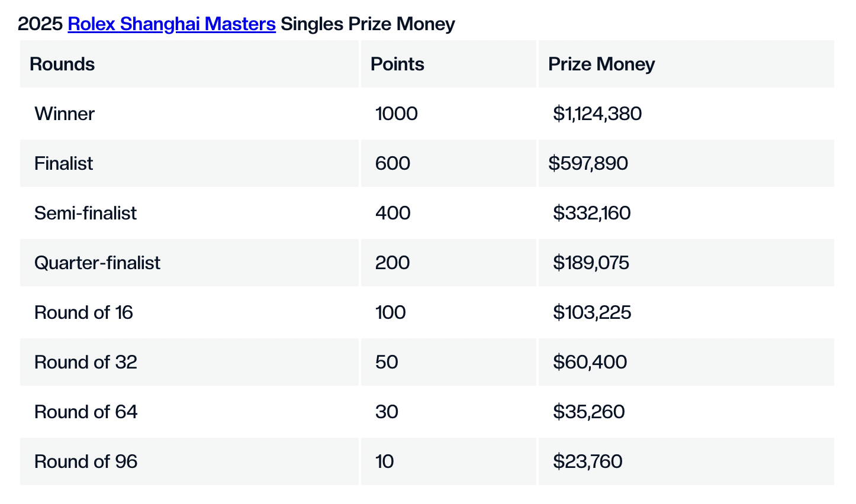
Task: Open the Rolex Shanghai Masters link
Action: [x=172, y=24]
